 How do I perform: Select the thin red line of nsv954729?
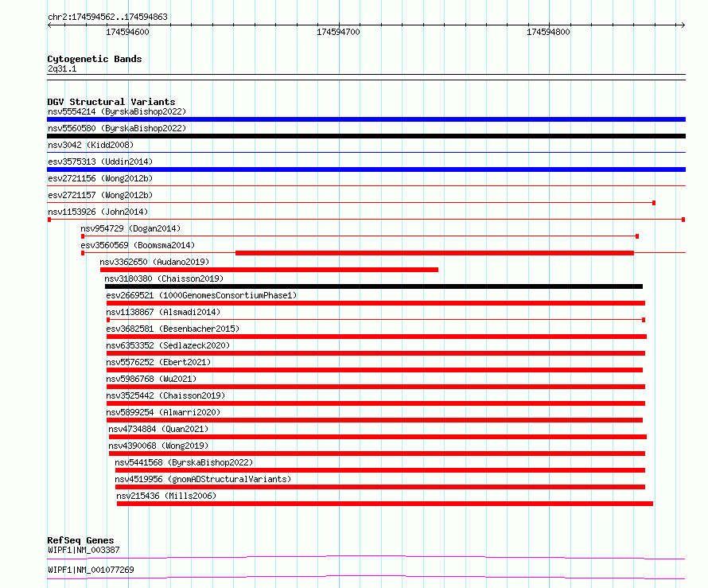click(360, 236)
